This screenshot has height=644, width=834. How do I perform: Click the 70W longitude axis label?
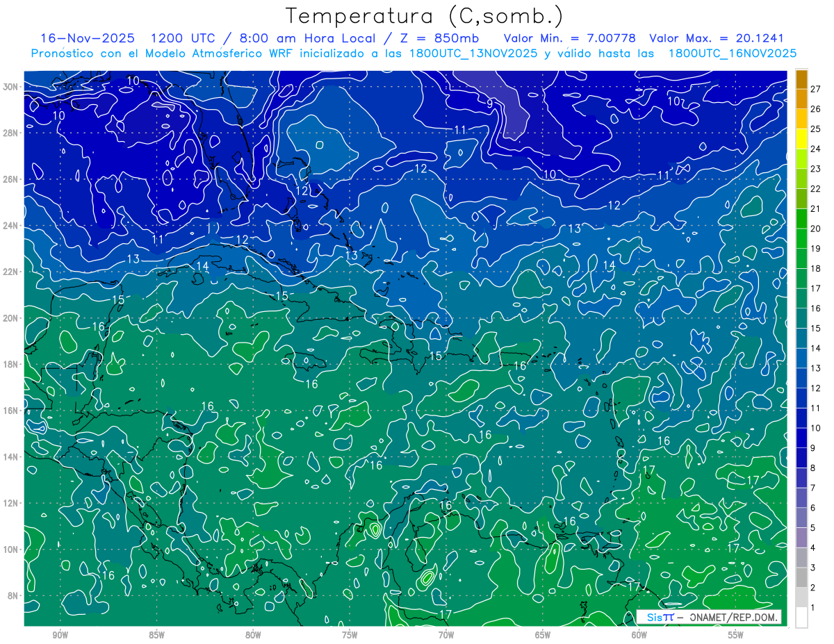pos(446,635)
